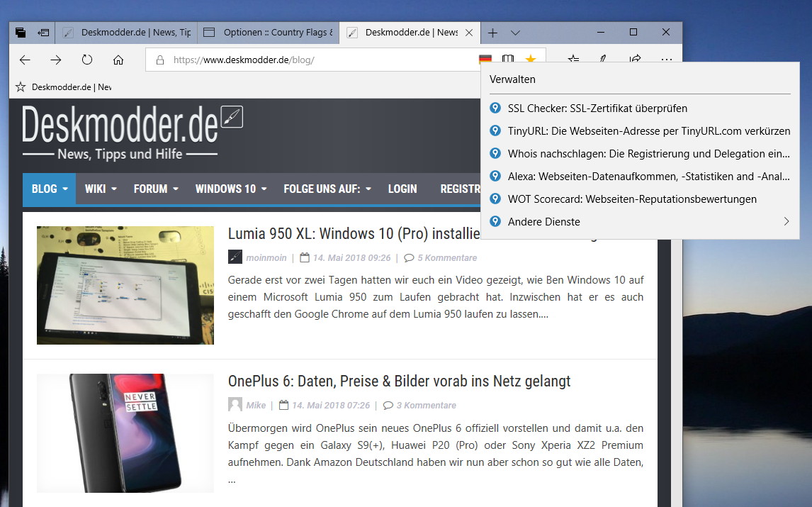Click into the address bar URL
This screenshot has width=812, height=507.
tap(244, 60)
